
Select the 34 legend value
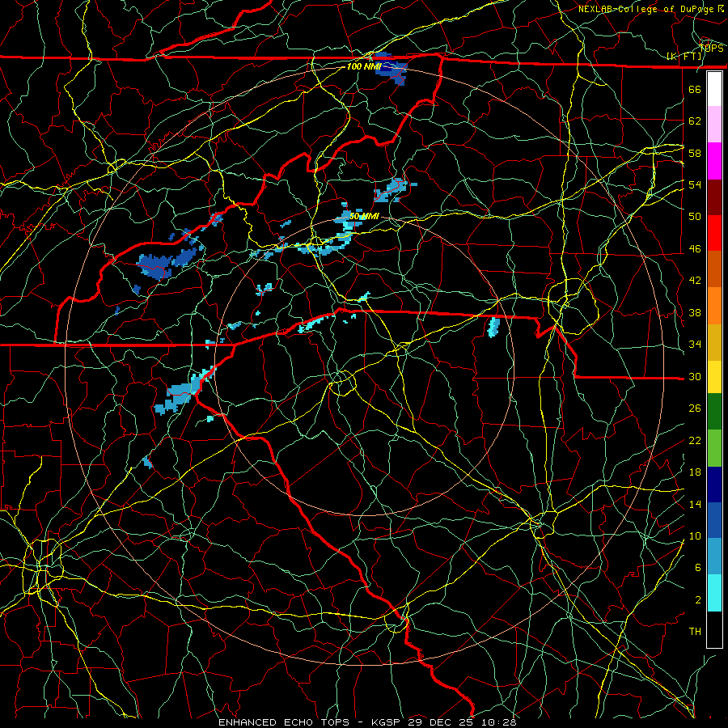pos(695,345)
